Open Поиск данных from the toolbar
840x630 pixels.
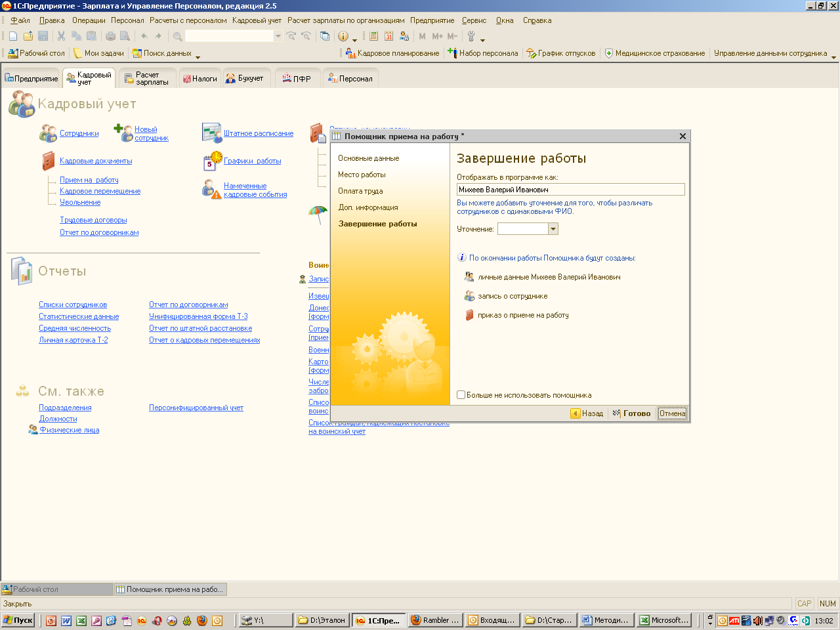coord(162,53)
